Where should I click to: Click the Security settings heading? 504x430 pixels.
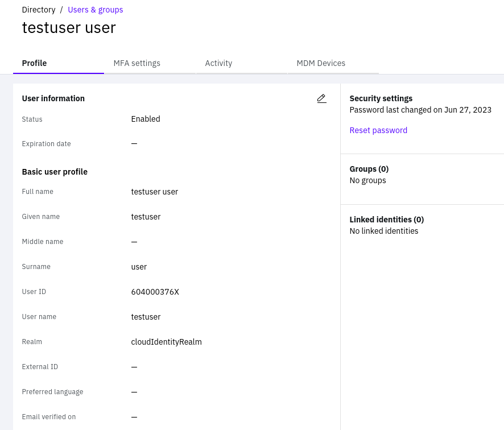(381, 98)
